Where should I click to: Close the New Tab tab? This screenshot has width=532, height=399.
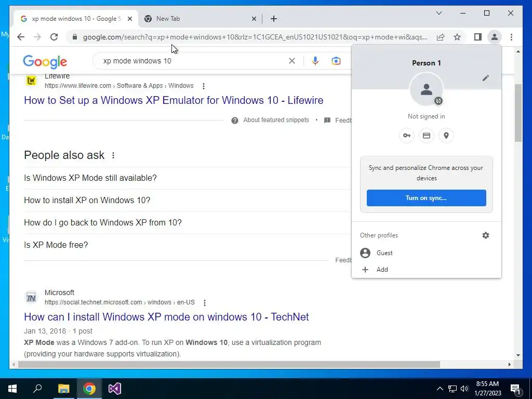(254, 19)
